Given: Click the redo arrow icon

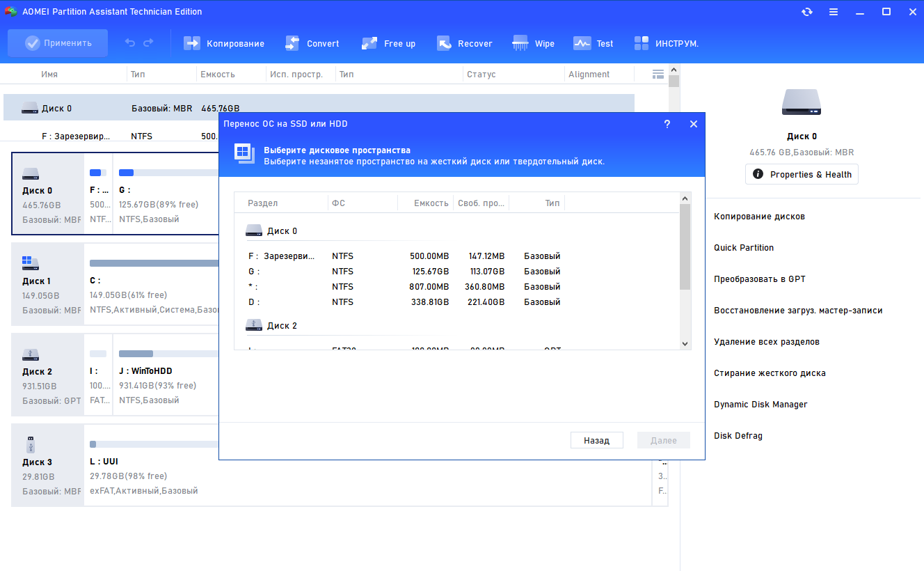Looking at the screenshot, I should [x=148, y=43].
